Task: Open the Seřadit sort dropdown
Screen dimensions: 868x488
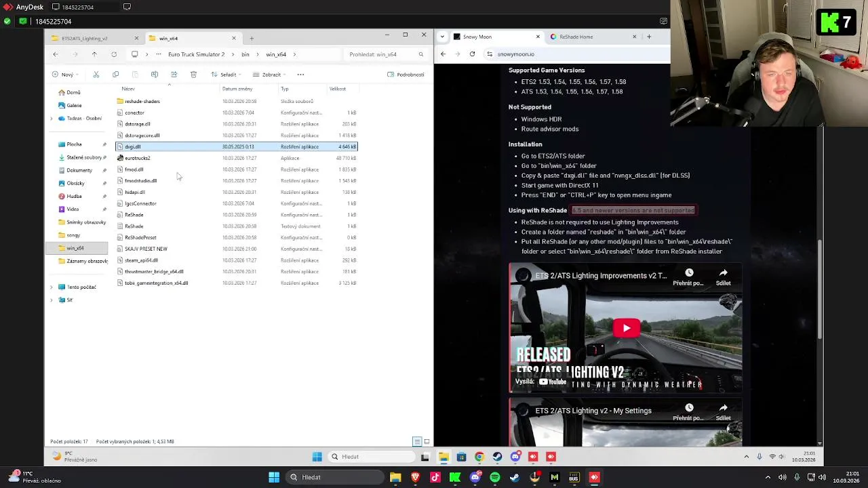Action: pyautogui.click(x=226, y=75)
